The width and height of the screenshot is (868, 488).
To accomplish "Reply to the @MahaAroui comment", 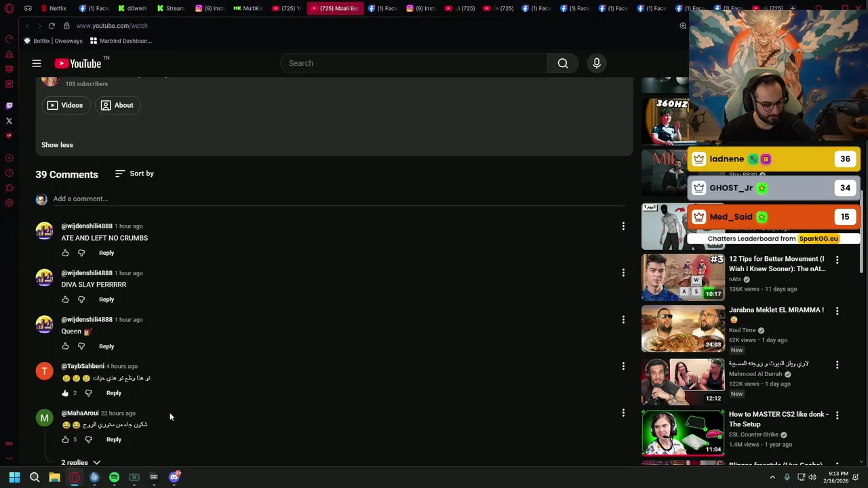I will coord(114,440).
